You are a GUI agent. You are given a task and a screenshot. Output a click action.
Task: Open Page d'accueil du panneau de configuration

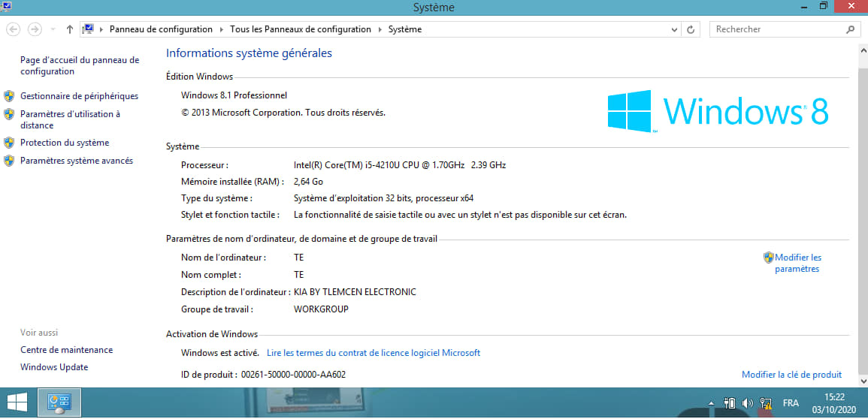[80, 65]
